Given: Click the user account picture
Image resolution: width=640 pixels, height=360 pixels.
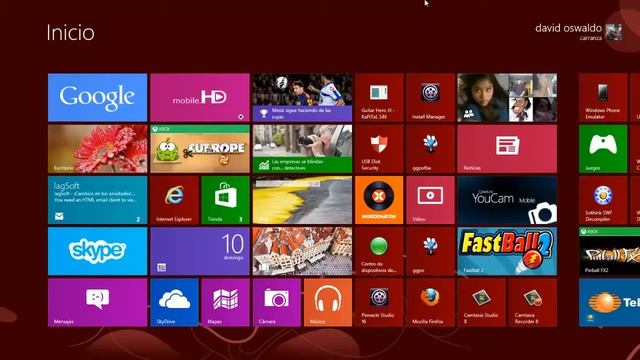Looking at the screenshot, I should coord(613,32).
